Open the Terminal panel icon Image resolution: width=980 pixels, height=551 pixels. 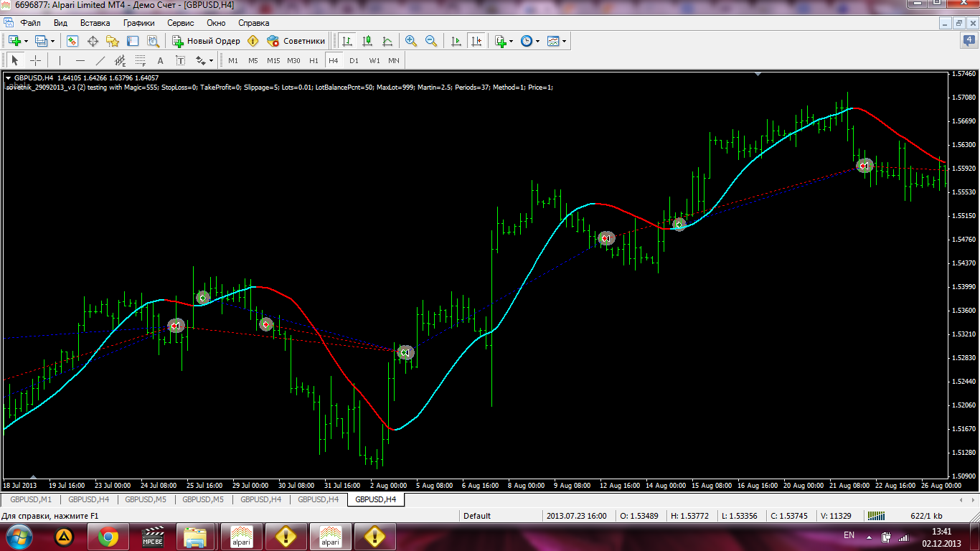click(133, 41)
